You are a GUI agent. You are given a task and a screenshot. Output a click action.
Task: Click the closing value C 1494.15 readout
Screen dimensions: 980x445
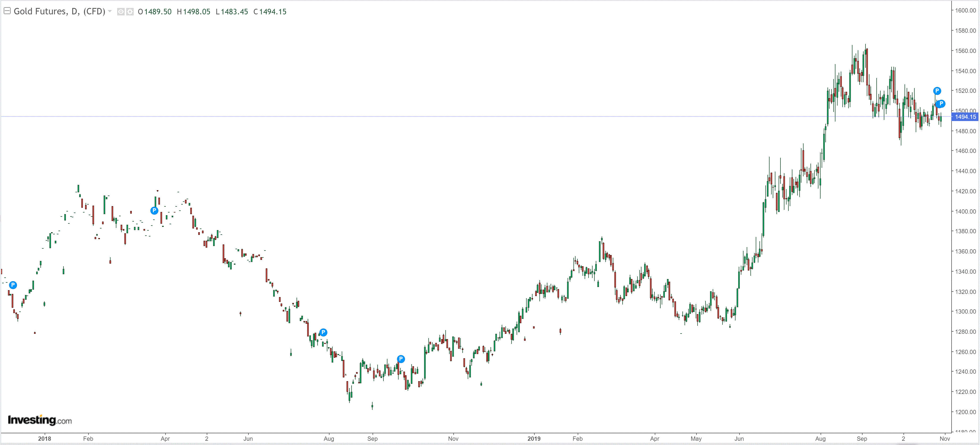tap(270, 12)
